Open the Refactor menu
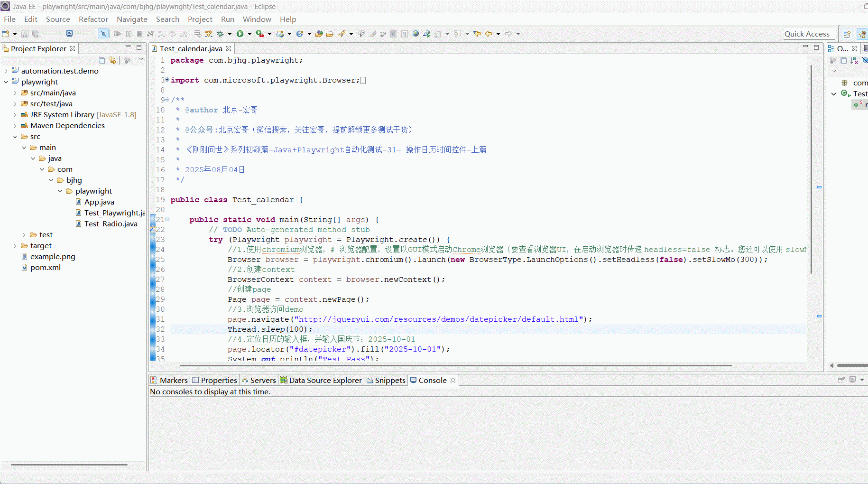This screenshot has height=484, width=868. [93, 19]
